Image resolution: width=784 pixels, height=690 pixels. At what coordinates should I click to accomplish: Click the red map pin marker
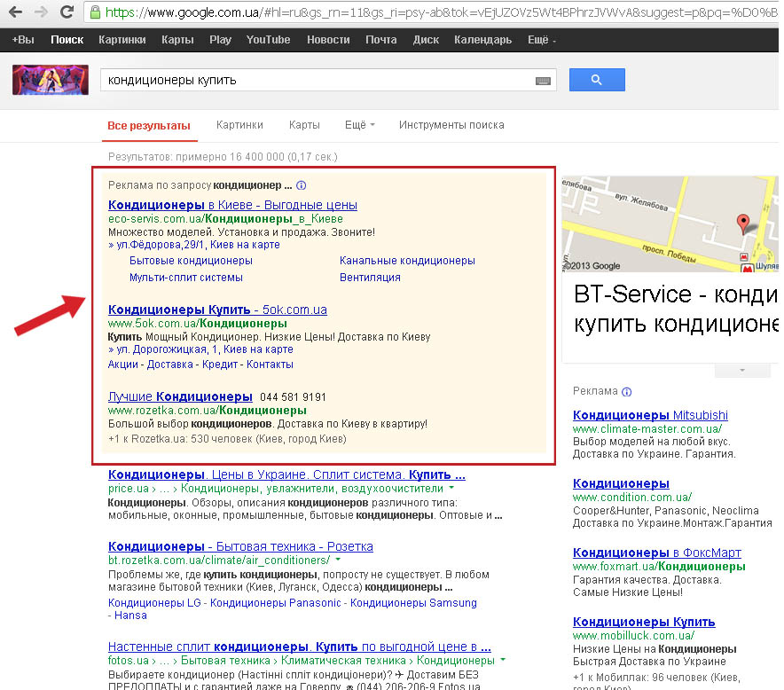[743, 223]
